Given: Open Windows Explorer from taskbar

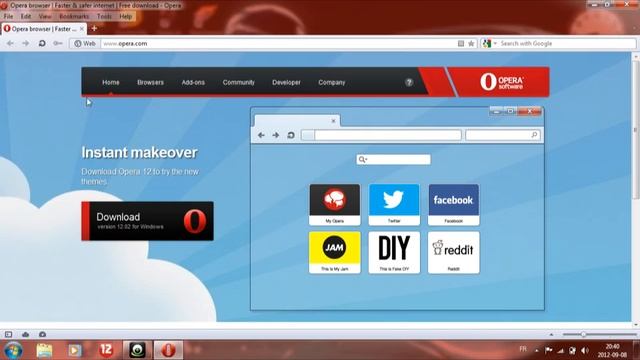Looking at the screenshot, I should pyautogui.click(x=44, y=350).
